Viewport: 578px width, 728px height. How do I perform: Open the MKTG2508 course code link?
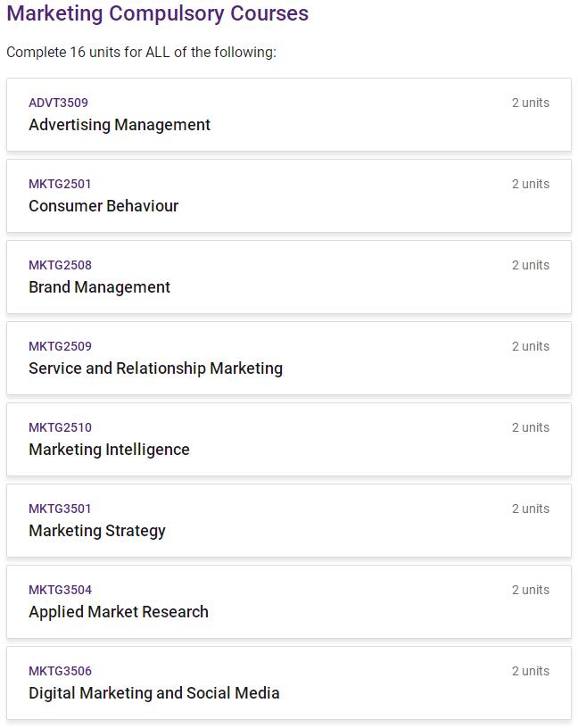(x=60, y=265)
